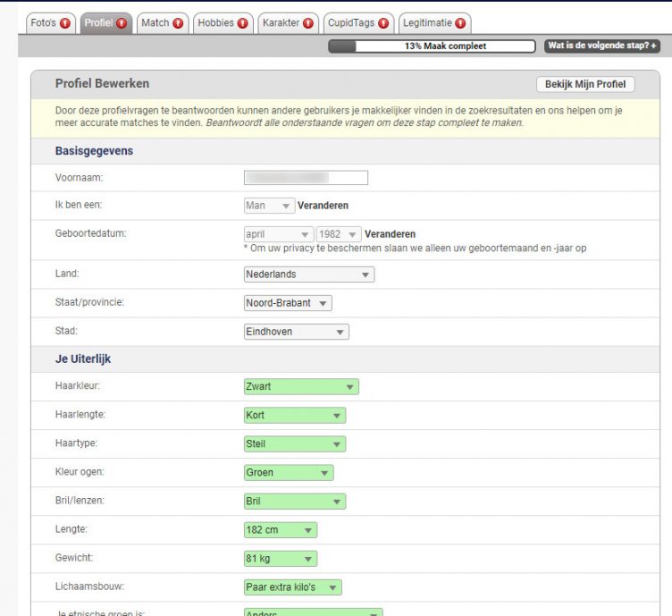The height and width of the screenshot is (616, 672).
Task: Click 'Wat is de volgende stap?' button
Action: point(601,46)
